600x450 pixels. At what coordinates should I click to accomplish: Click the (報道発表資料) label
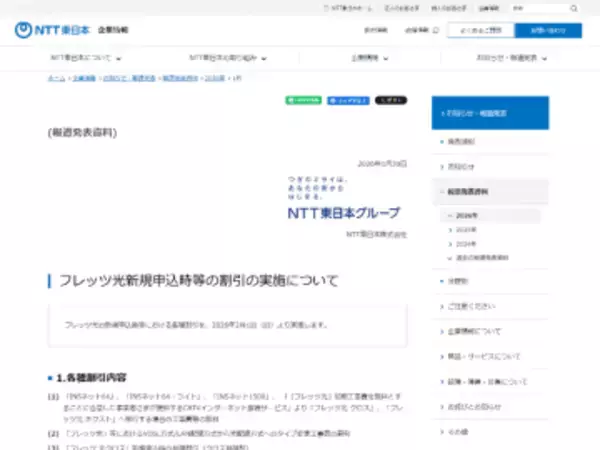click(x=82, y=132)
